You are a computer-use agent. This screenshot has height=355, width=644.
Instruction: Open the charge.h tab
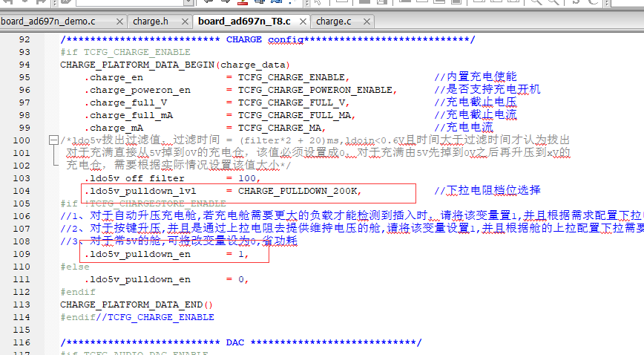click(x=151, y=22)
